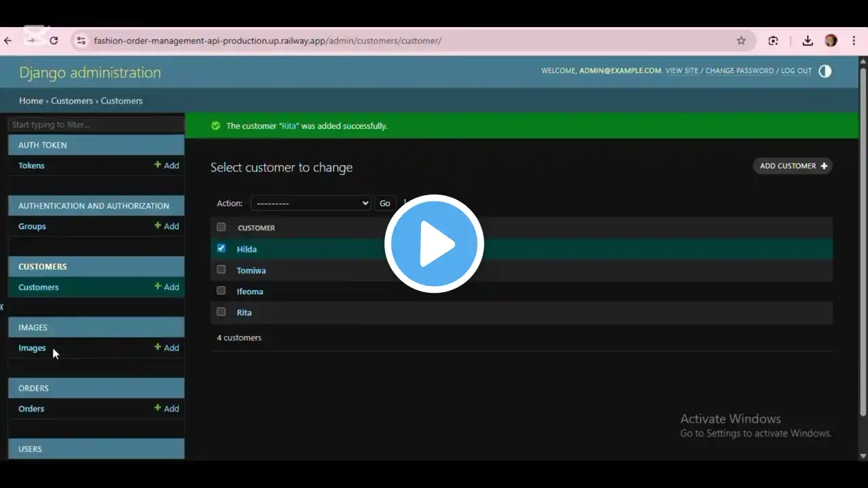Click the Go button
The height and width of the screenshot is (488, 868).
tap(384, 203)
